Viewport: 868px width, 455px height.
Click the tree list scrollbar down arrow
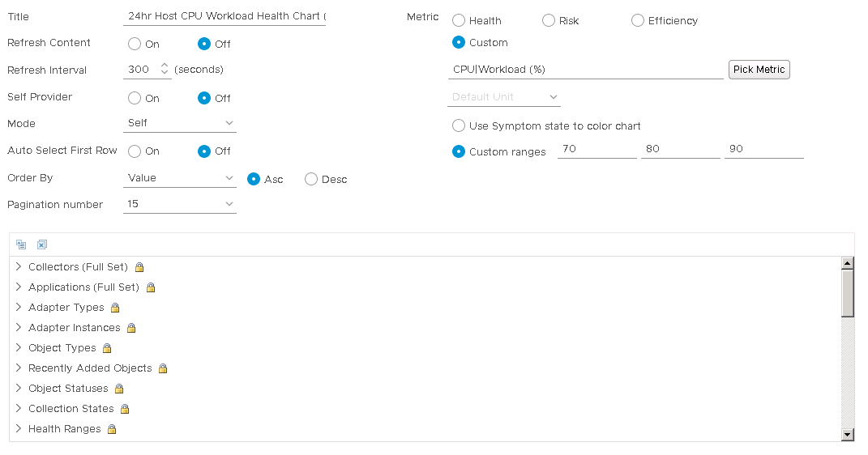848,435
